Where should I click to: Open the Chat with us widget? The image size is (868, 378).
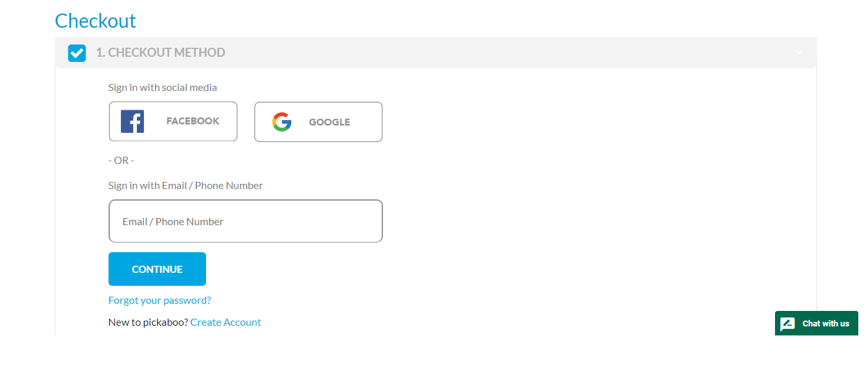[816, 324]
